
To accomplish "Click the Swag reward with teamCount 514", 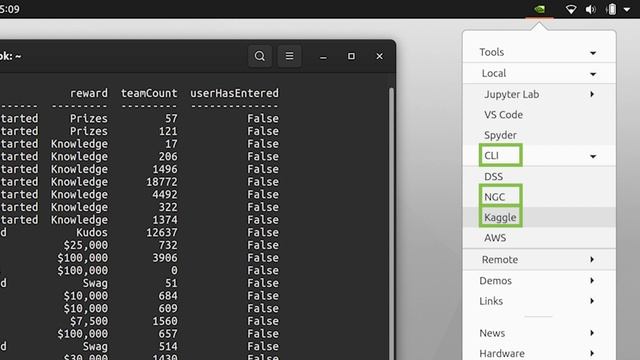I will pyautogui.click(x=95, y=346).
